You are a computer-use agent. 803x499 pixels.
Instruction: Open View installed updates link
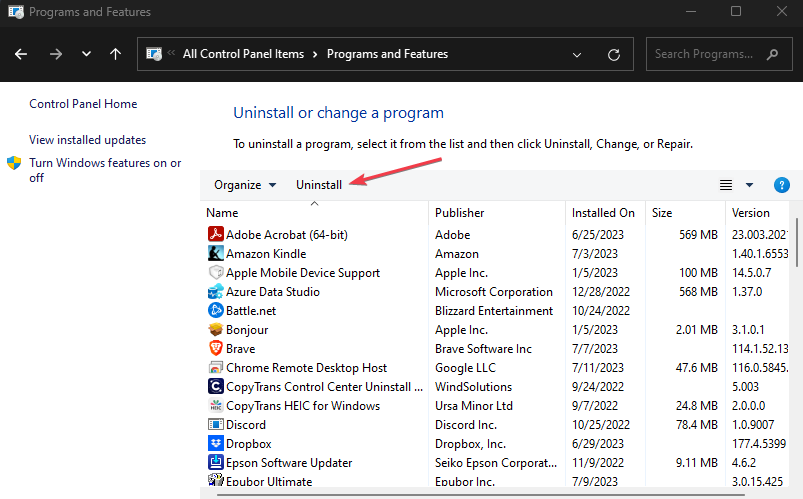[87, 140]
